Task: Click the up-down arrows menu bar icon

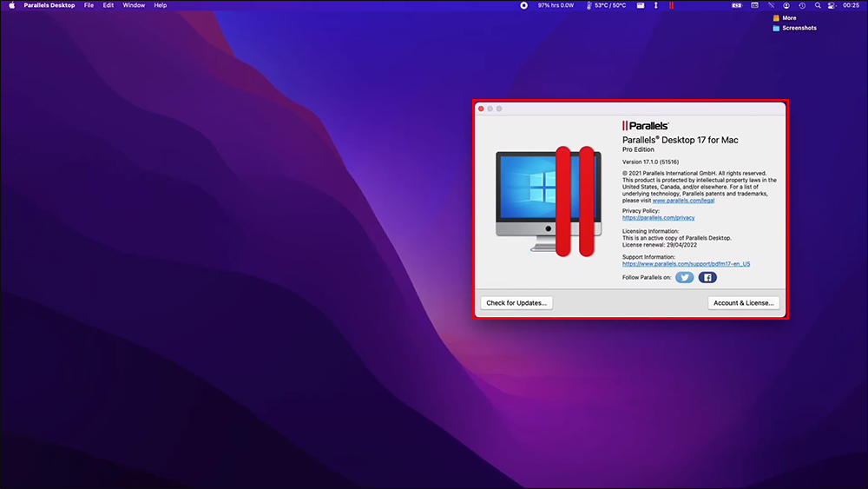Action: 656,5
